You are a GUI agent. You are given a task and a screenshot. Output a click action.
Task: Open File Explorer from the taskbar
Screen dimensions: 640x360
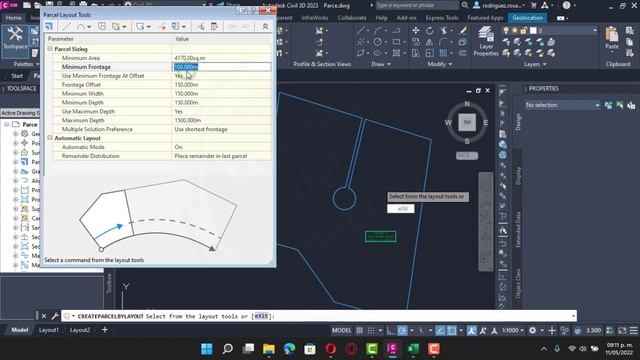(269, 349)
